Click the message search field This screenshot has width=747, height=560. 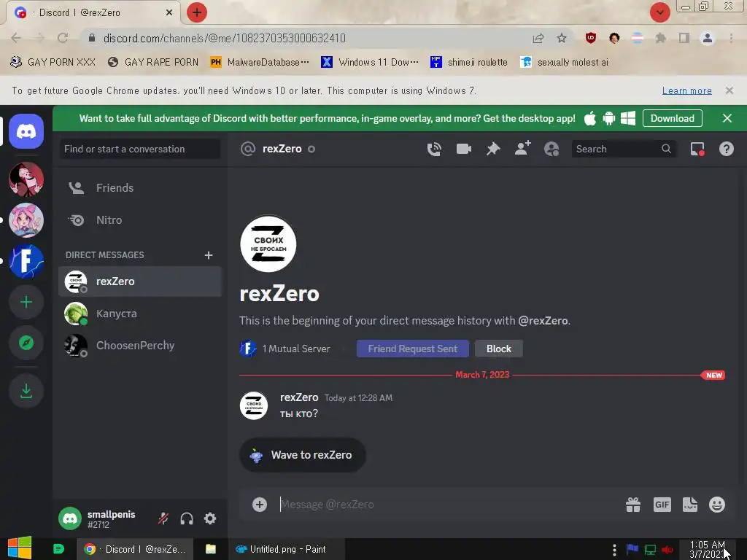(x=623, y=149)
